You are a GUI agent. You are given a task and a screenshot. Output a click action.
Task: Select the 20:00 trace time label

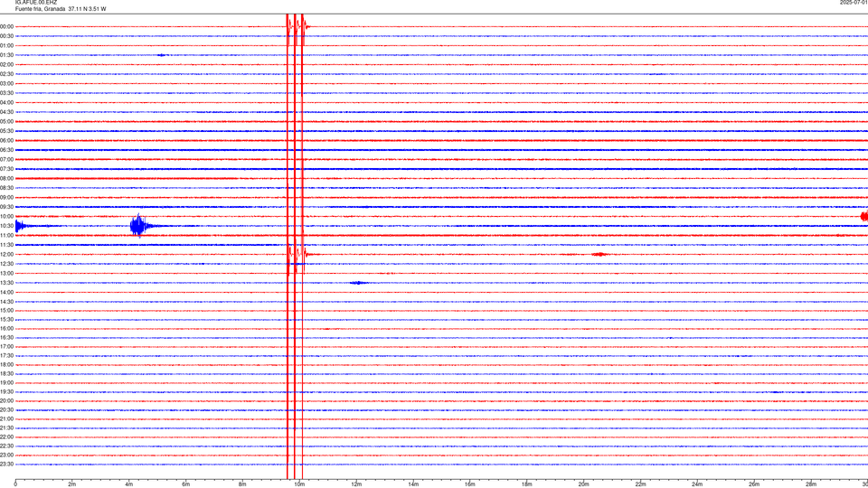[6, 401]
